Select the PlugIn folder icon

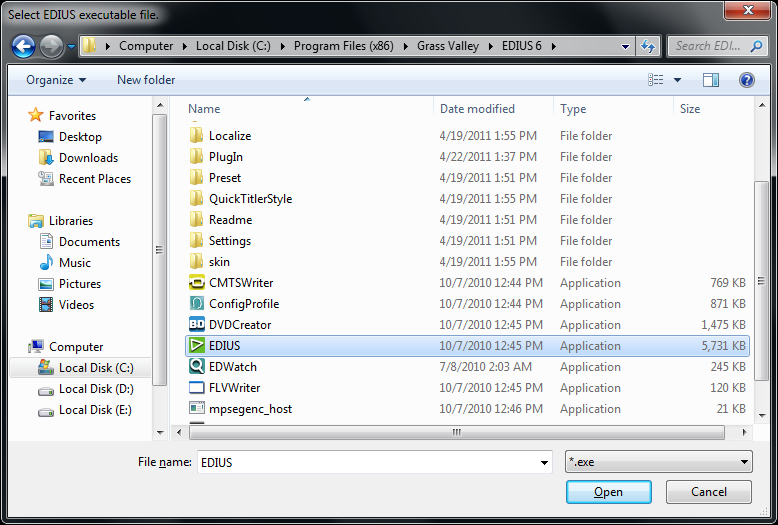pos(196,157)
